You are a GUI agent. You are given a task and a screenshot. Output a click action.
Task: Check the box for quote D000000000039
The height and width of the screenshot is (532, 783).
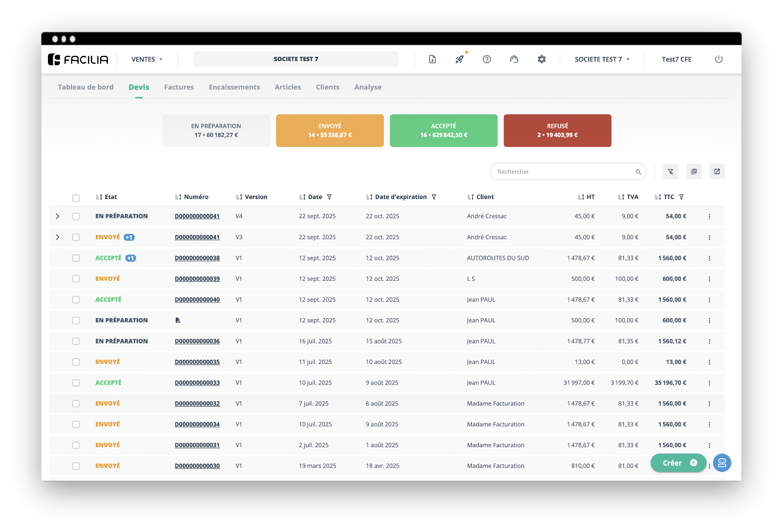point(76,279)
